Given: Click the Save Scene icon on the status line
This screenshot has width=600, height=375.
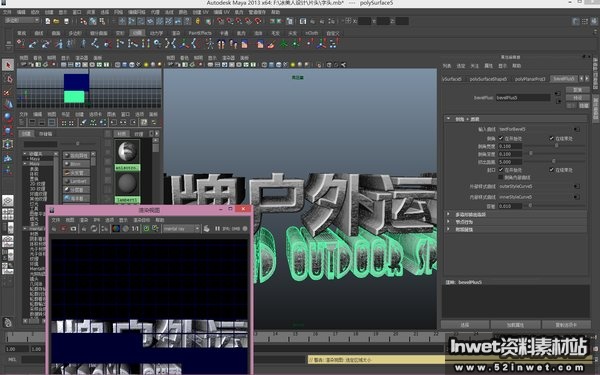Looking at the screenshot, I should tap(66, 21).
